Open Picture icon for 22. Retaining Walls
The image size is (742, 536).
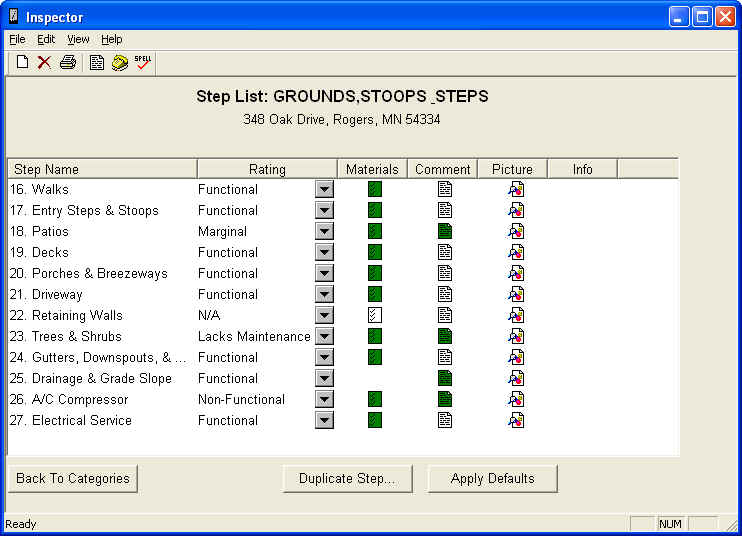(x=516, y=315)
